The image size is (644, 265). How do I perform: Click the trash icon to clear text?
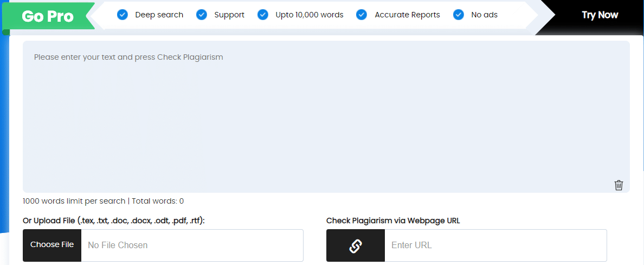619,186
